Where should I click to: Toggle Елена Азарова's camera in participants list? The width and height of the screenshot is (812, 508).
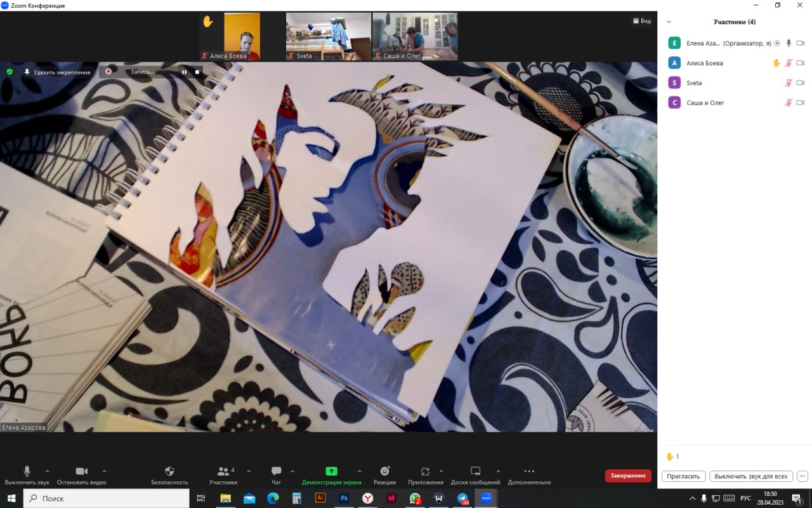click(x=800, y=43)
